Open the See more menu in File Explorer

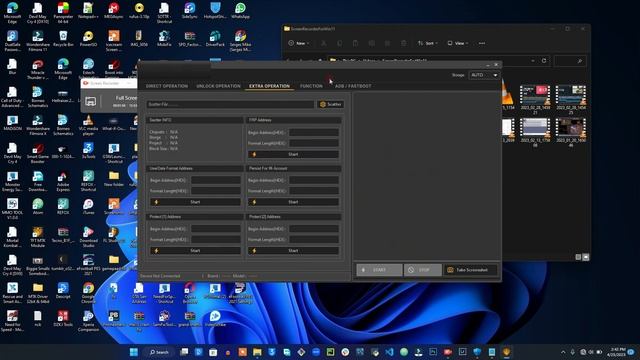(482, 43)
